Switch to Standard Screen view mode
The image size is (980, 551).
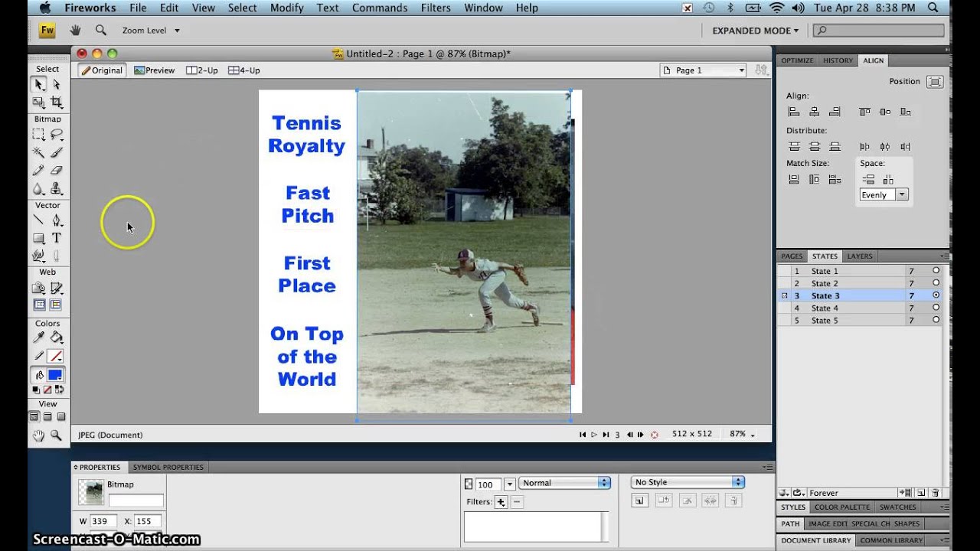34,417
